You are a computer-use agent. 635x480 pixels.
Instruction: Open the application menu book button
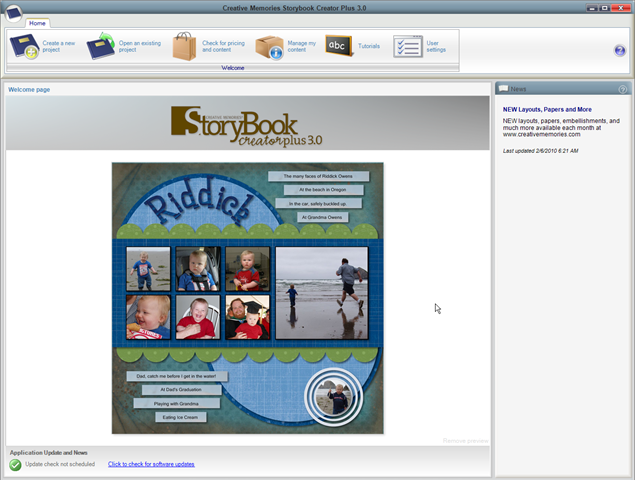pos(14,13)
